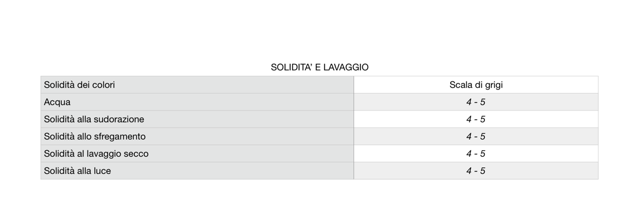Select the 'Solidità alla sudorazione' cell

[94, 119]
